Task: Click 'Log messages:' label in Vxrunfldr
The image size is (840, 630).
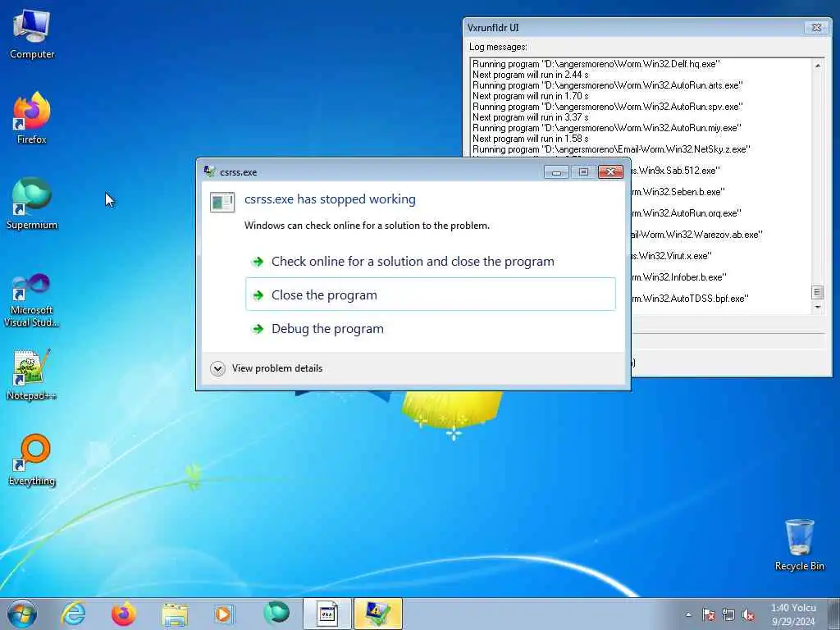Action: (x=498, y=47)
